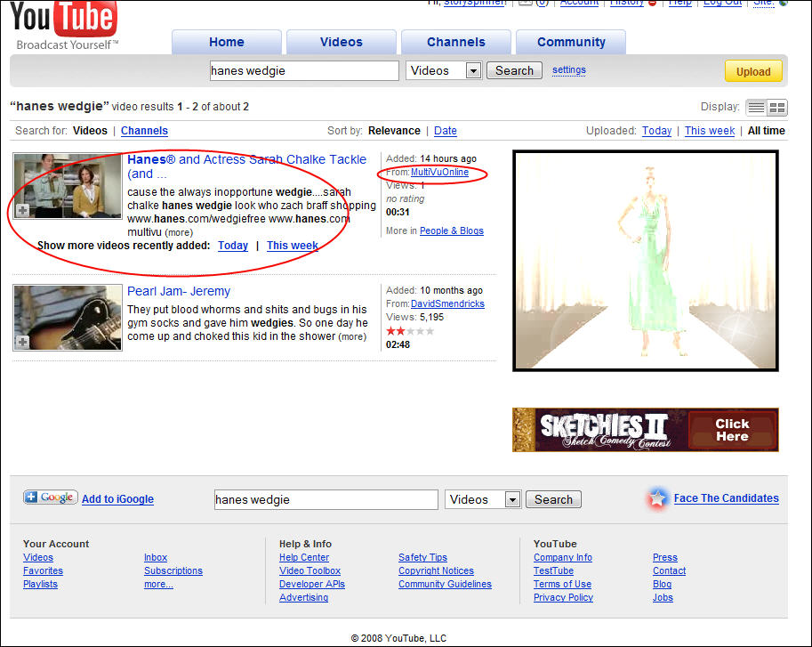This screenshot has height=647, width=812.
Task: Open the TestTube link
Action: coord(553,570)
